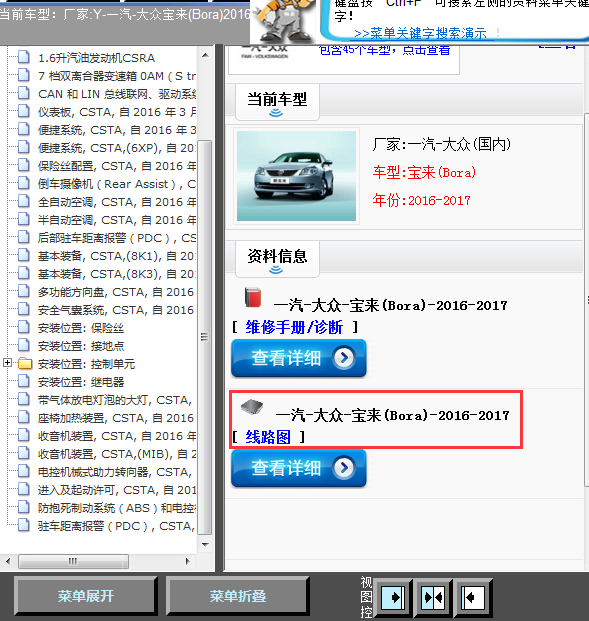This screenshot has height=621, width=589.
Task: Select 驻车距离报警 (PDC), CSTA bottom item
Action: pos(116,526)
